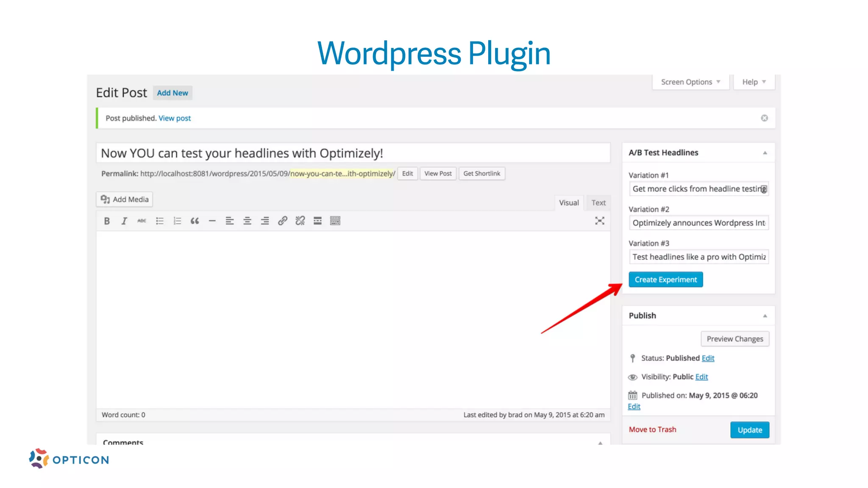
Task: Click Get Shortlink button
Action: pos(482,174)
